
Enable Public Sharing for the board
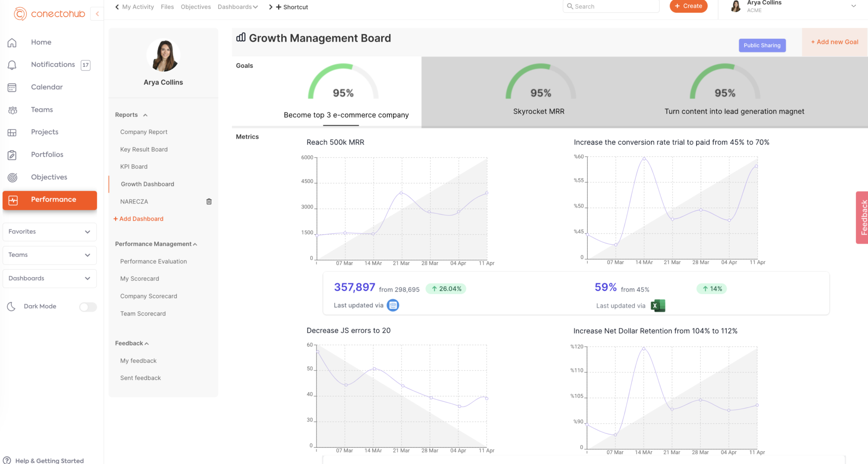[762, 45]
